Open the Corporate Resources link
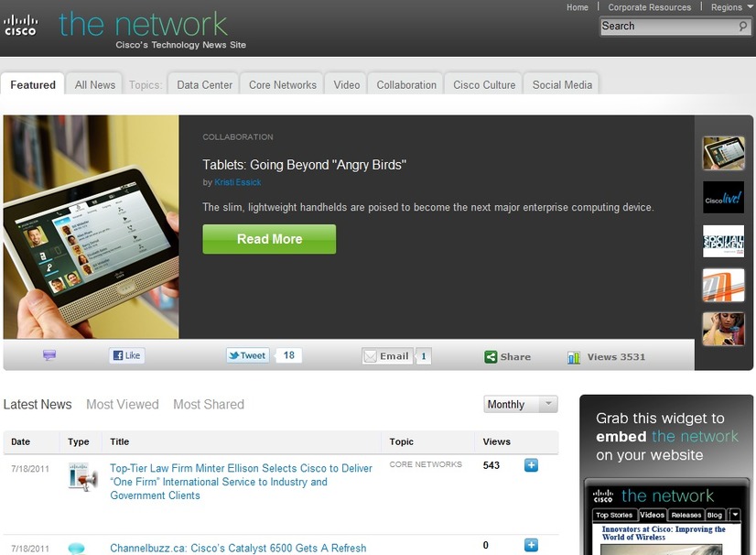This screenshot has width=756, height=555. pyautogui.click(x=650, y=7)
